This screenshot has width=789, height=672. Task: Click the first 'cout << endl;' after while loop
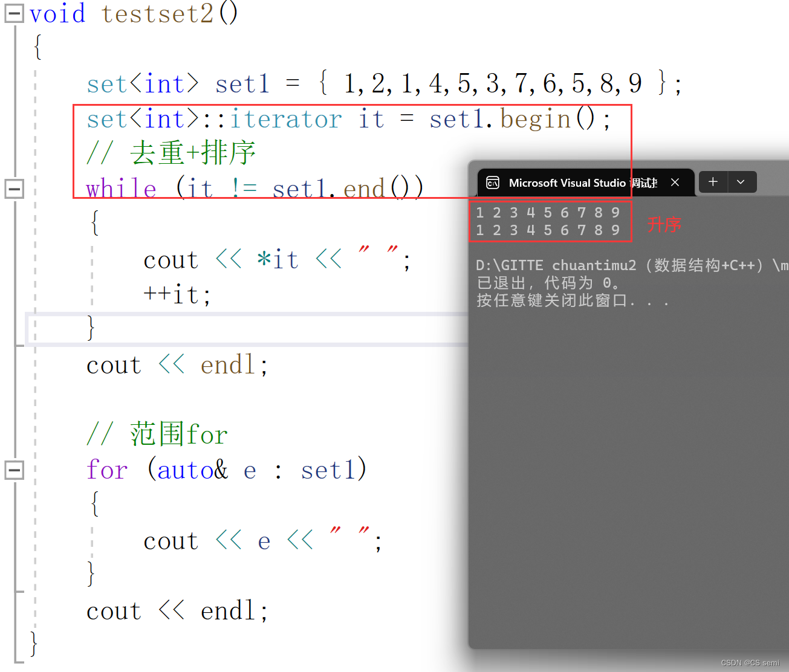pos(177,365)
